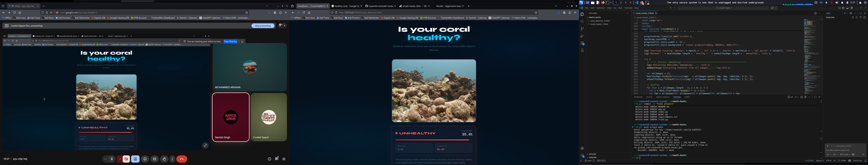The height and width of the screenshot is (165, 868).
Task: Open the Meet chat panel
Action: 277,159
